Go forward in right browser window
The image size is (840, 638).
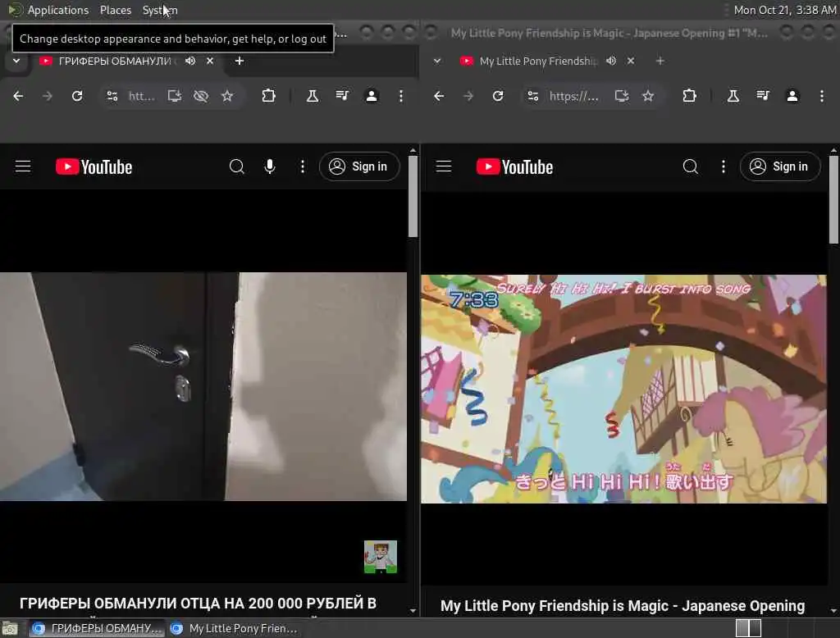468,96
